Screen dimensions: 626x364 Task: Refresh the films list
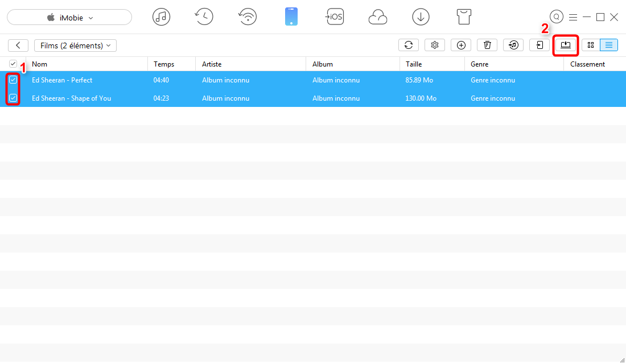tap(409, 45)
